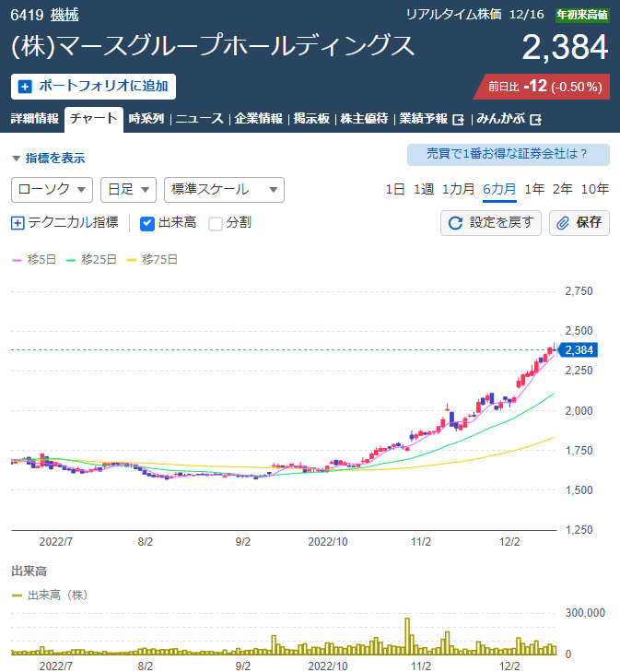This screenshot has height=672, width=620.
Task: Open the ローソク chart type dropdown
Action: [x=53, y=189]
